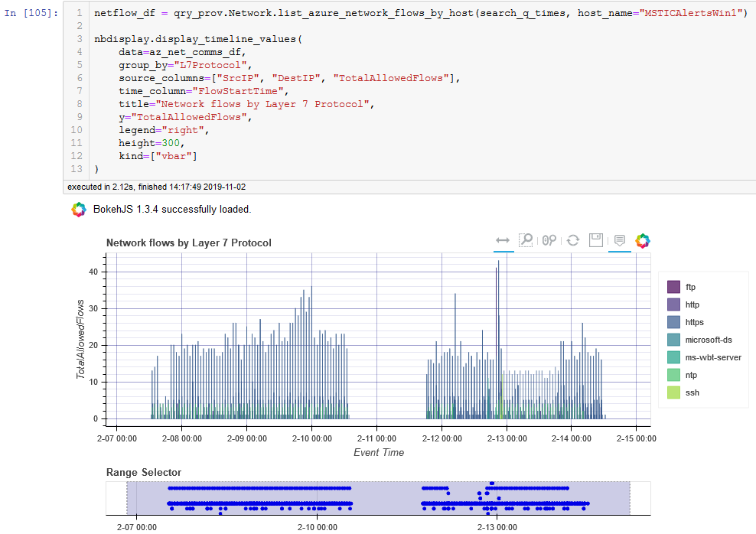Viewport: 756px width, 534px height.
Task: Select the Bokeh x-axis pan tool
Action: click(x=503, y=240)
